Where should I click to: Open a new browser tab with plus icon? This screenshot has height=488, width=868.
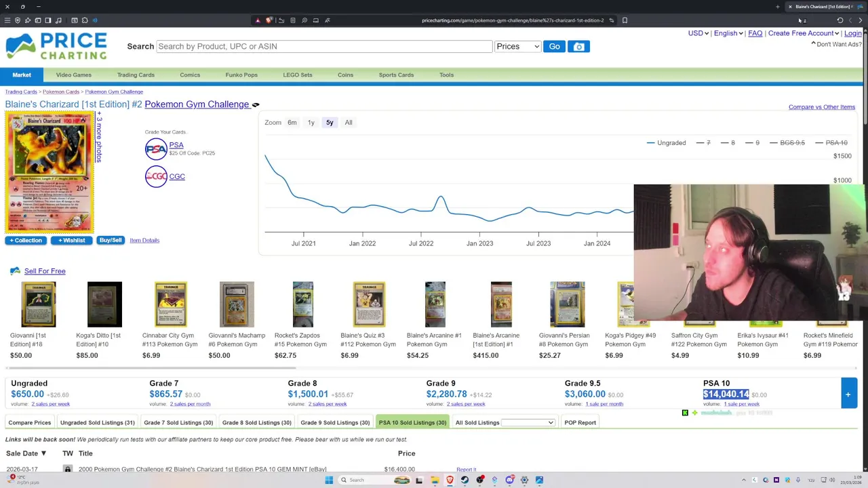tap(778, 7)
